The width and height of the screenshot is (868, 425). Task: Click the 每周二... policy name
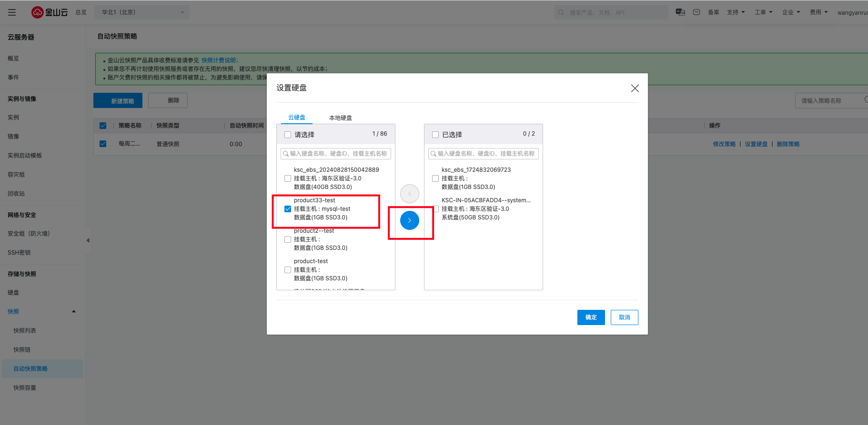click(130, 144)
